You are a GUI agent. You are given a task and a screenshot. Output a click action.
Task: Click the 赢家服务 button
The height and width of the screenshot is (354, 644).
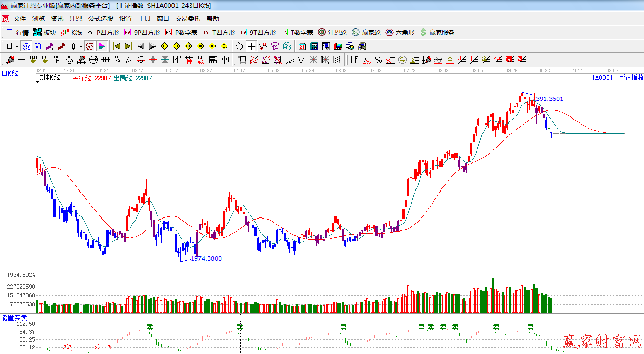[x=437, y=32]
